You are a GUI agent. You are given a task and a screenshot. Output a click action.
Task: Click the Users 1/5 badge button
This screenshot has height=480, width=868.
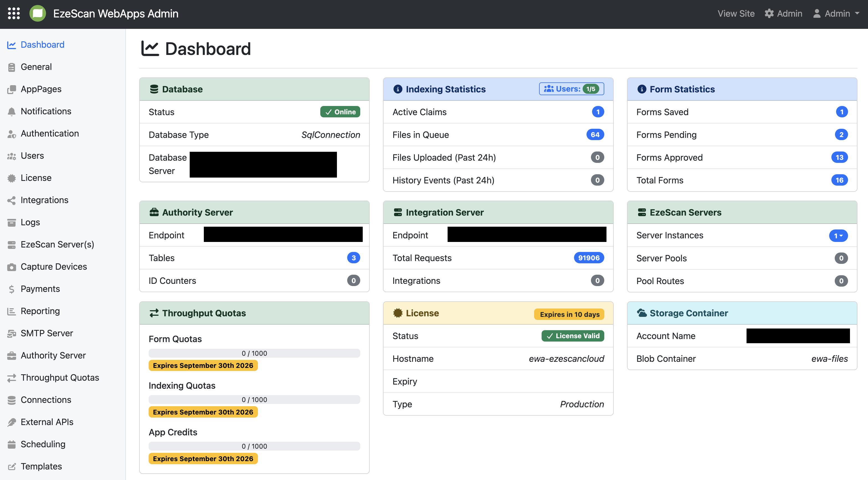click(x=571, y=89)
